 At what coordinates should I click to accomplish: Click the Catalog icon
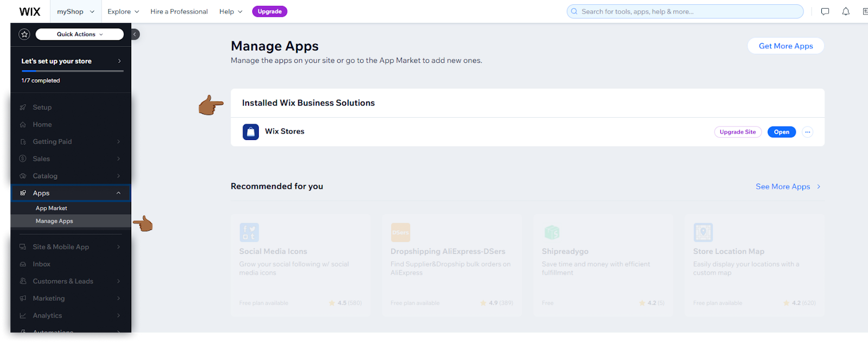(x=23, y=176)
